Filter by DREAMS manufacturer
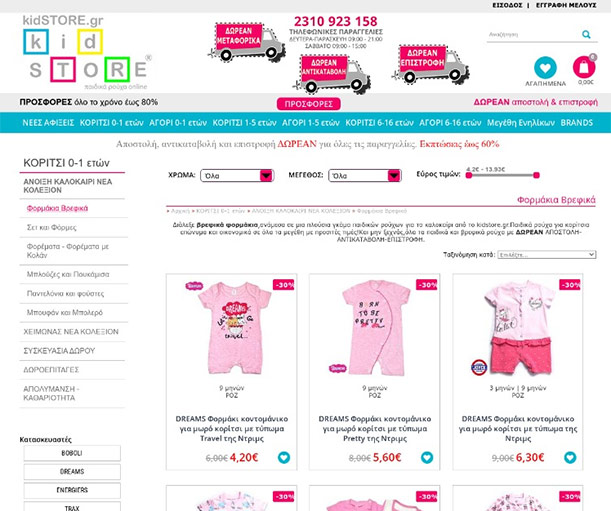The width and height of the screenshot is (611, 511). pyautogui.click(x=72, y=472)
